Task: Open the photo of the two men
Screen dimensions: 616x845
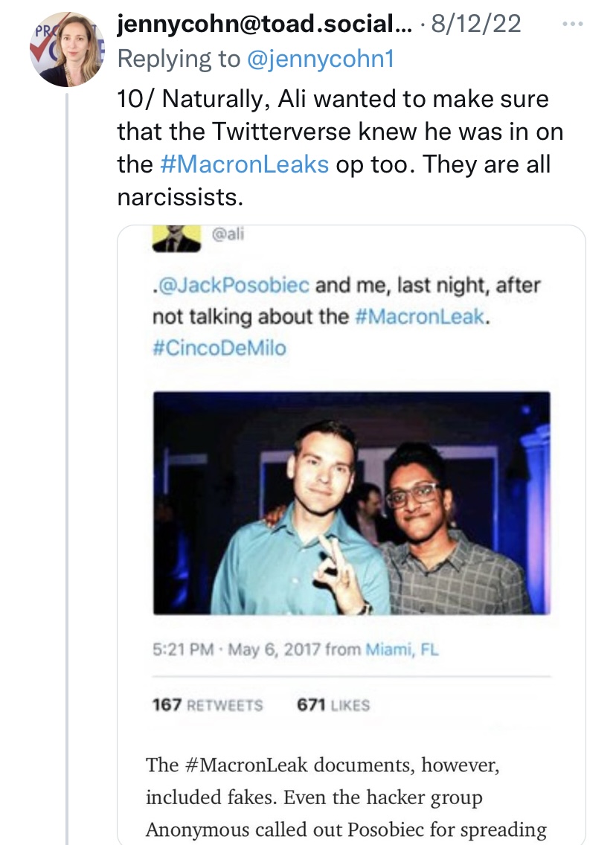Action: pos(351,503)
